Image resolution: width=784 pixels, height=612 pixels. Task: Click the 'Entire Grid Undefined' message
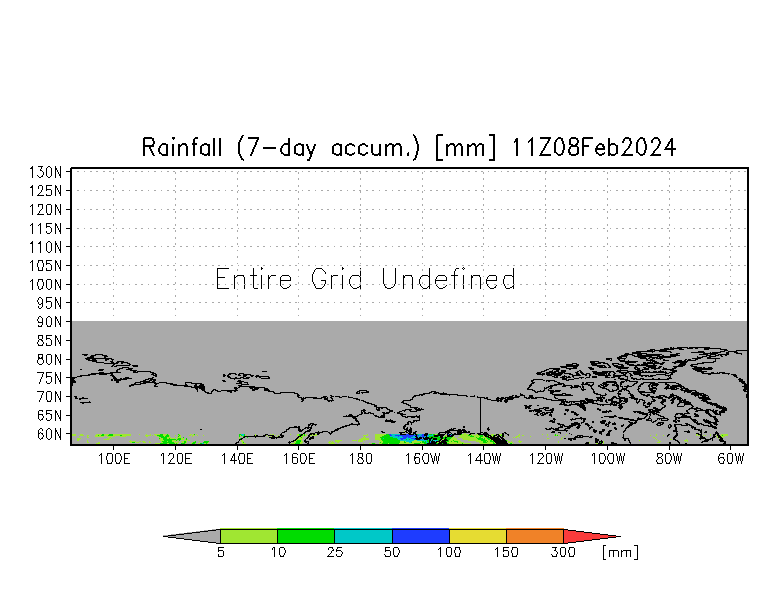[365, 279]
